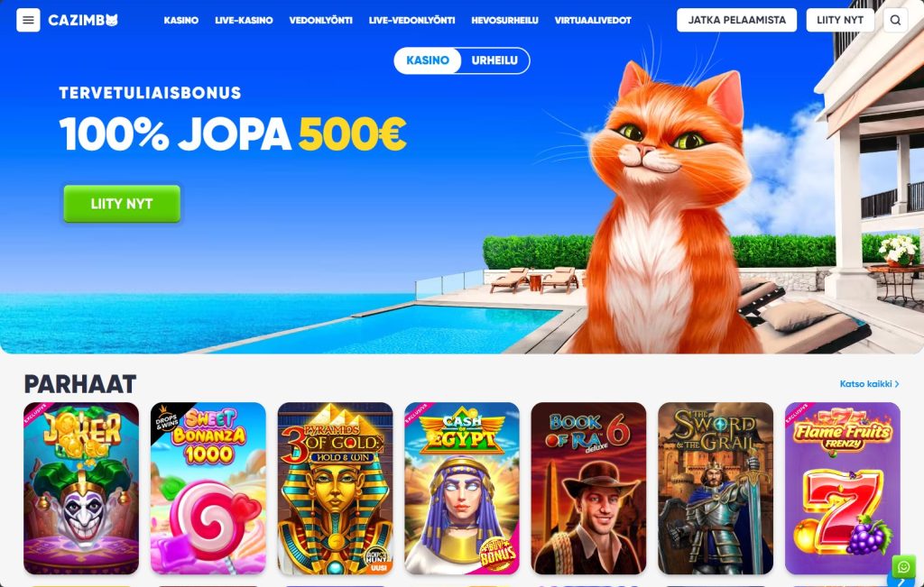Open the Kasino menu item

coord(180,20)
